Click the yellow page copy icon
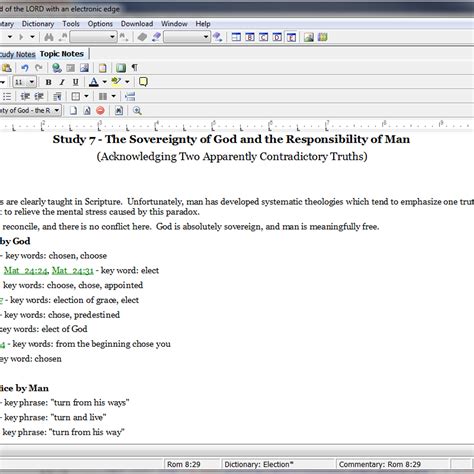This screenshot has width=474, height=474. [x=102, y=68]
